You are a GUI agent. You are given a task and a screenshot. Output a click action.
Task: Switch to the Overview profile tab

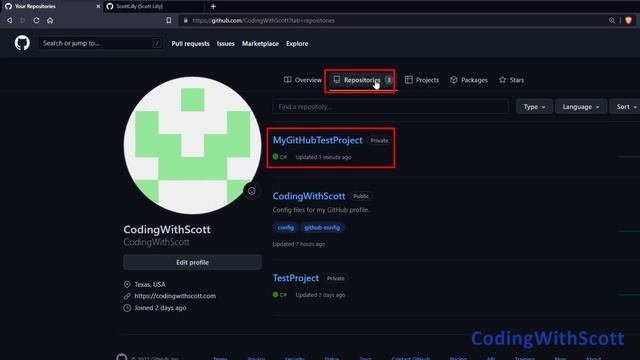303,80
